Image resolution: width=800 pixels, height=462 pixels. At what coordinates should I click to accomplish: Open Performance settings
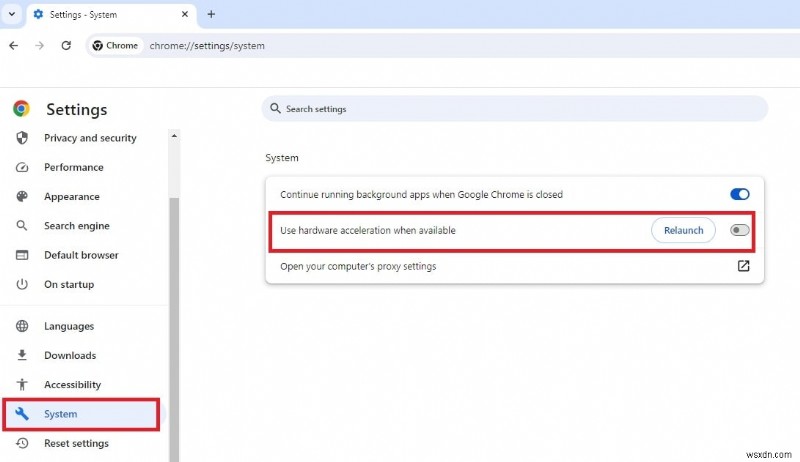[73, 167]
